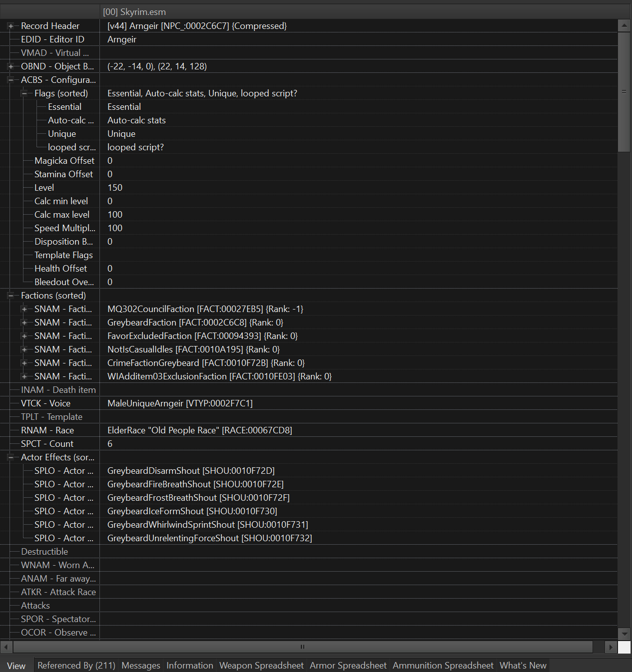This screenshot has width=632, height=672.
Task: Expand the WIAdditem03ExclusionFaction SNAM row
Action: click(24, 376)
